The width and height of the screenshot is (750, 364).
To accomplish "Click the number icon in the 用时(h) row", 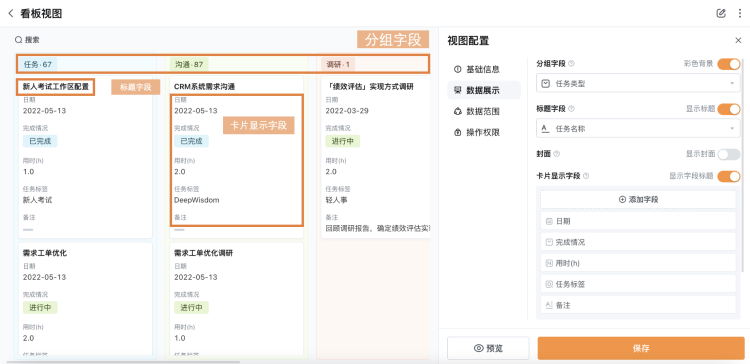I will 549,263.
